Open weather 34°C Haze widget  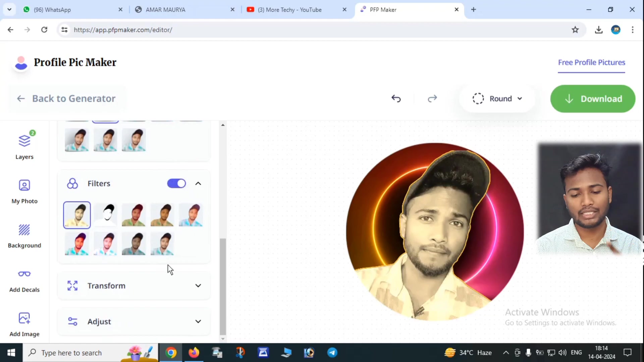click(468, 353)
